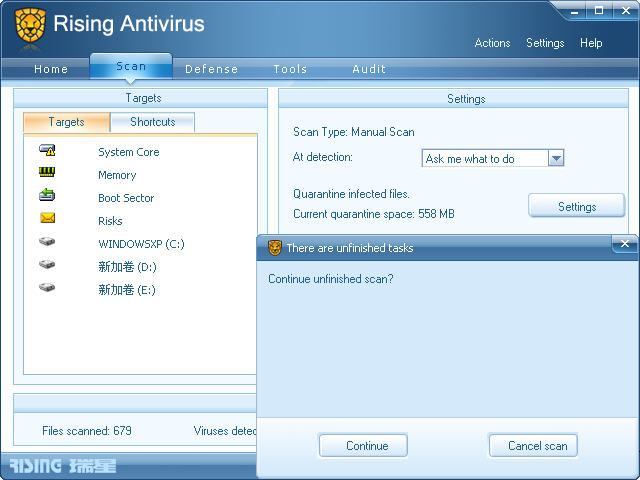This screenshot has height=480, width=640.
Task: Click the Ask me what to do combo box
Action: click(493, 158)
